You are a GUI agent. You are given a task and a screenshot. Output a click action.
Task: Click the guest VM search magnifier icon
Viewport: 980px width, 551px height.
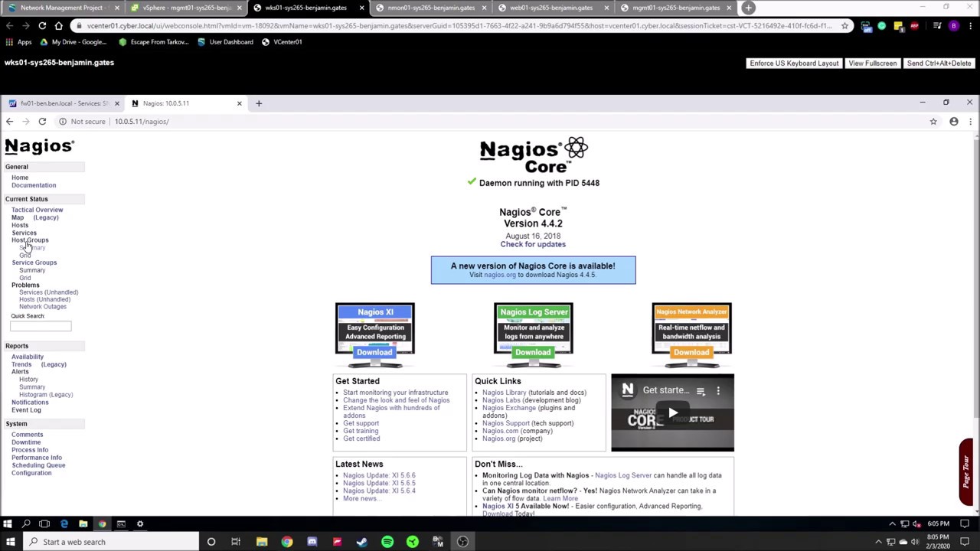[26, 523]
